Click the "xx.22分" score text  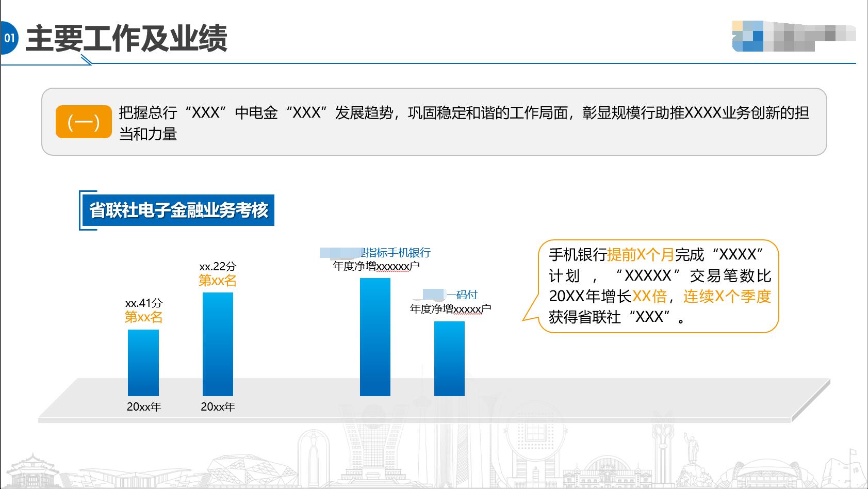pos(218,267)
